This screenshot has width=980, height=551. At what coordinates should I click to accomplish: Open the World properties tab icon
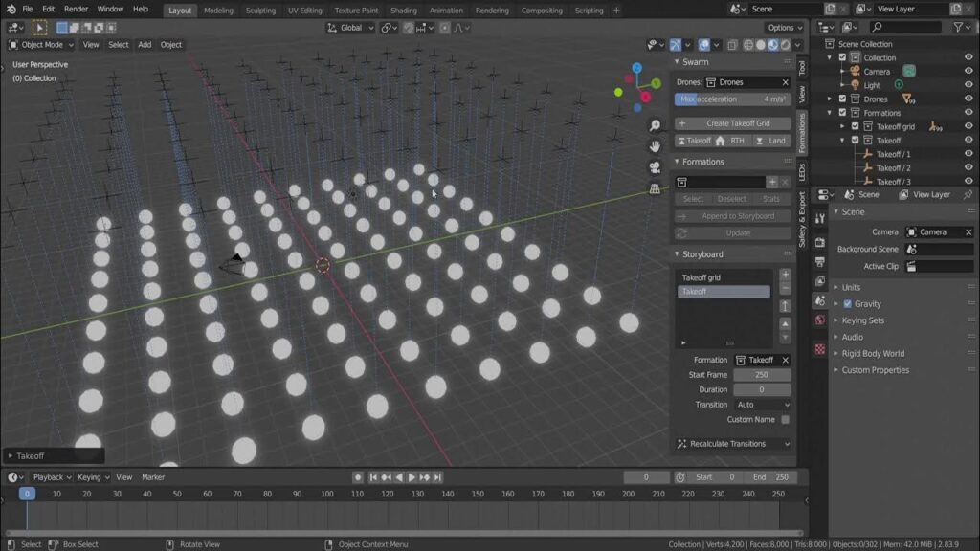click(820, 320)
